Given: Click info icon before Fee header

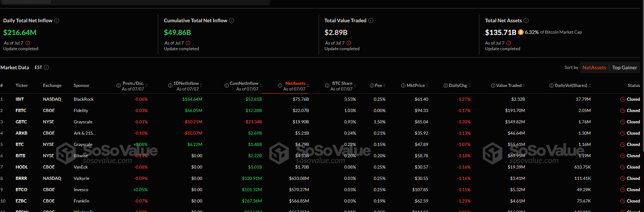Looking at the screenshot, I should [372, 86].
